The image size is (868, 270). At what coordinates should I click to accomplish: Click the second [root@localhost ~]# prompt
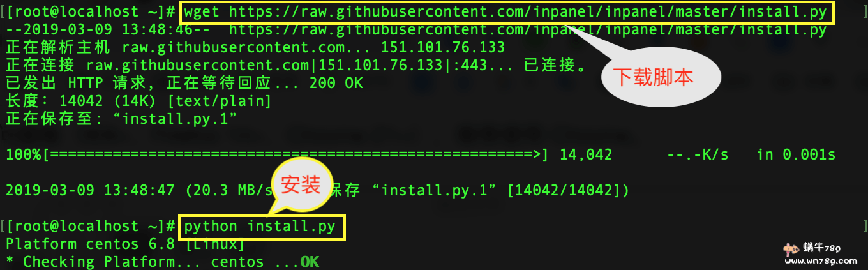[x=90, y=227]
